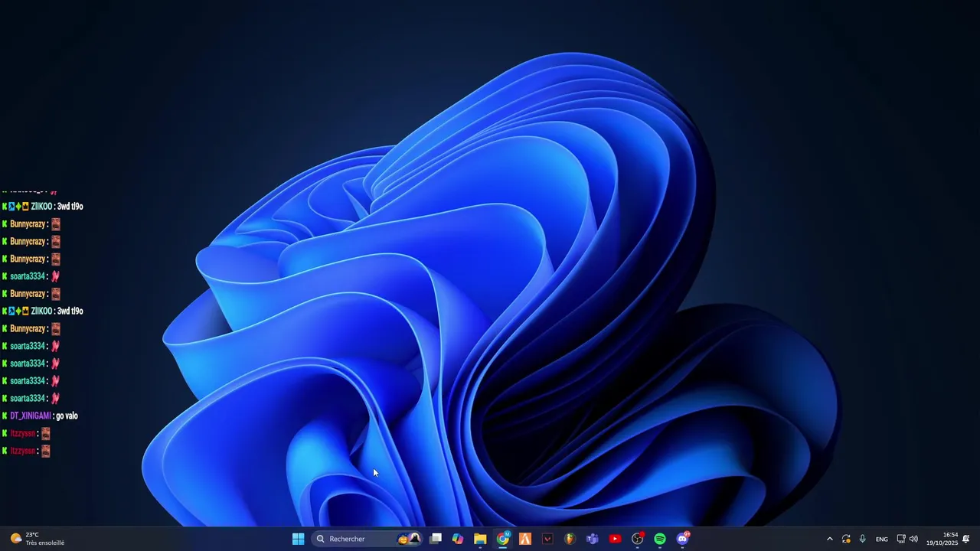Open the Windows Start menu
This screenshot has width=980, height=551.
coord(298,539)
